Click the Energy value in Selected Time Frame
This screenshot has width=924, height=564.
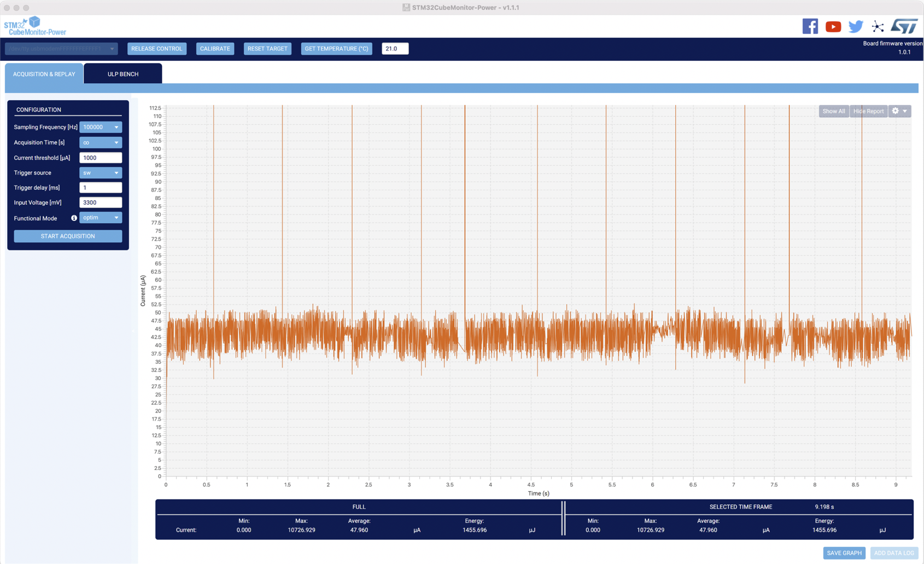pos(824,530)
